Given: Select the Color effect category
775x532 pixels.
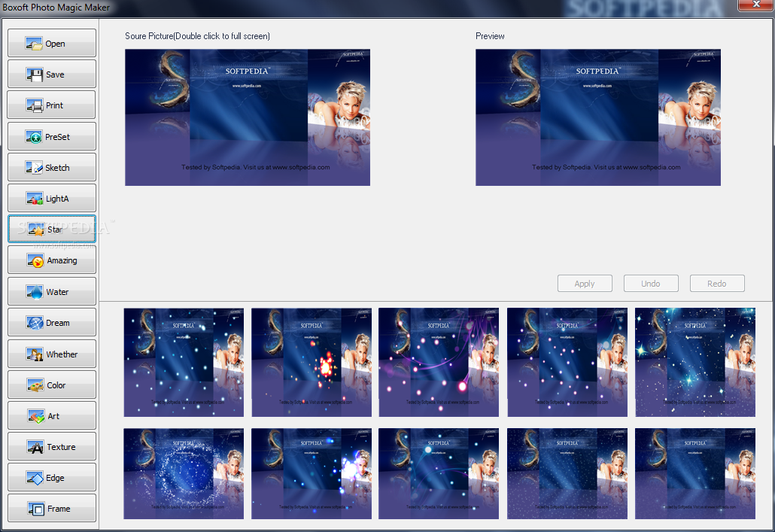Looking at the screenshot, I should pos(52,385).
